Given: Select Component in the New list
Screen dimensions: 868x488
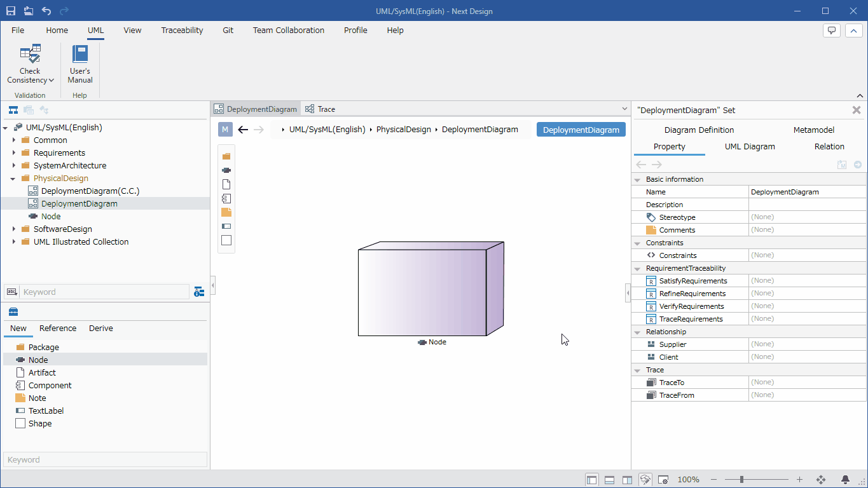Looking at the screenshot, I should (x=50, y=386).
